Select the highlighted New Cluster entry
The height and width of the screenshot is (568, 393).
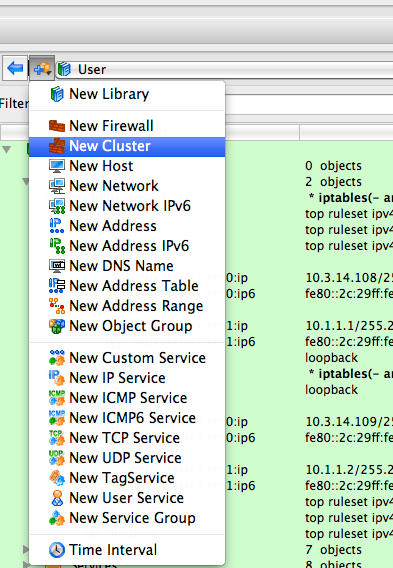(127, 146)
